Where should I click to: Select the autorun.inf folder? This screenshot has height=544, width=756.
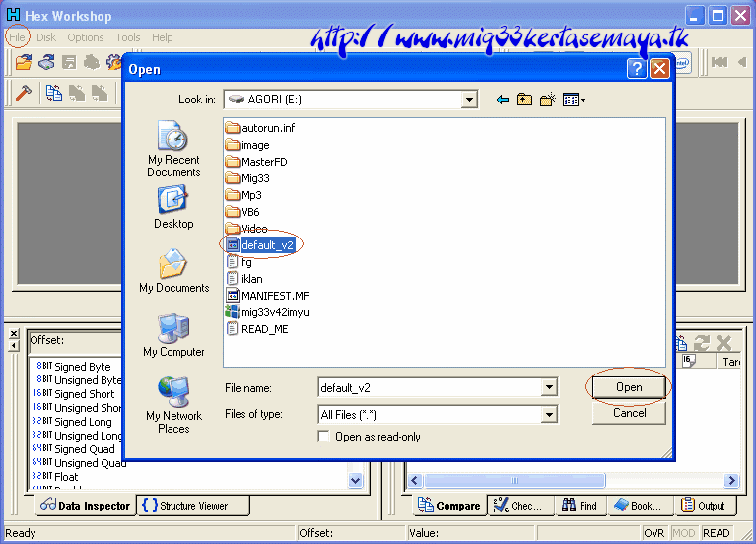(x=260, y=128)
